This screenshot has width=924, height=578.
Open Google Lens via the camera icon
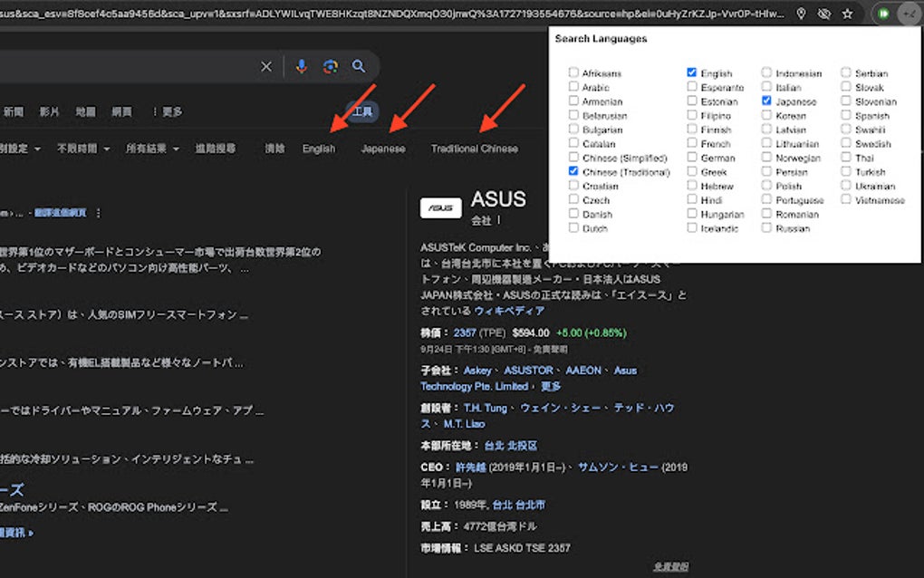[x=329, y=66]
